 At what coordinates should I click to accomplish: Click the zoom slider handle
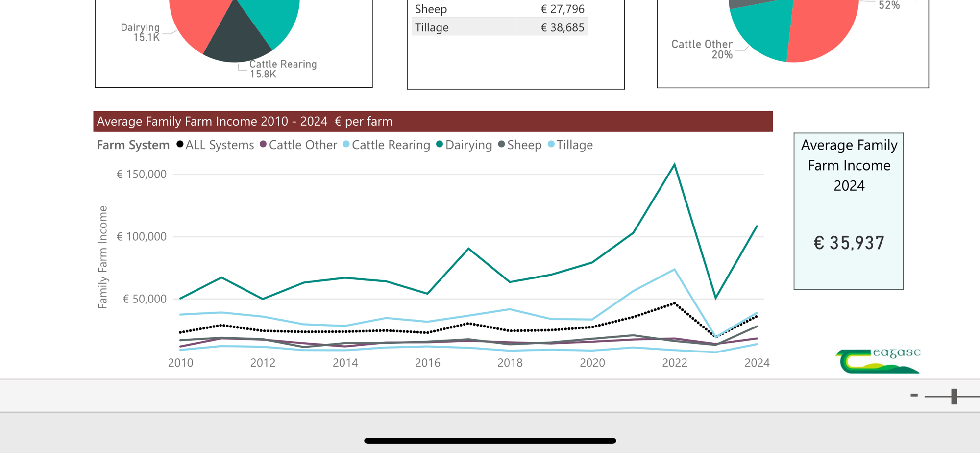(x=954, y=396)
